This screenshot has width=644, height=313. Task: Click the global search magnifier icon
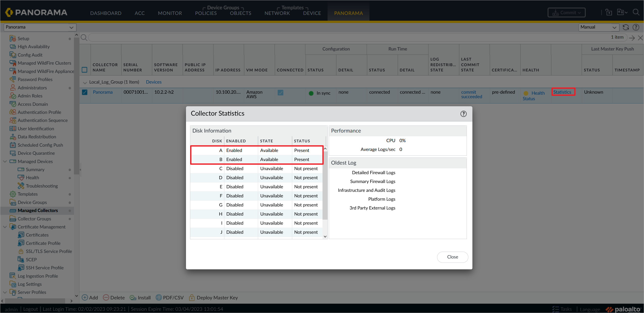coord(636,12)
